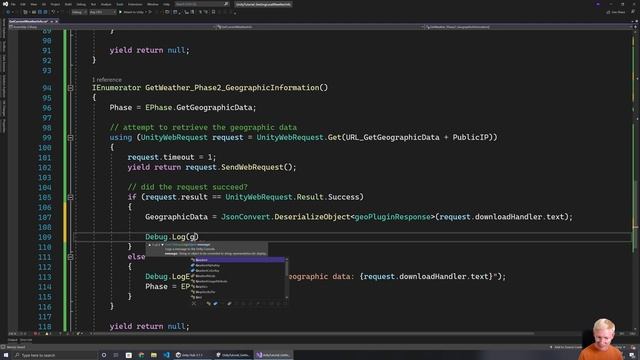640x360 pixels.
Task: Click the 'Type here to search' taskbar box
Action: pos(56,355)
